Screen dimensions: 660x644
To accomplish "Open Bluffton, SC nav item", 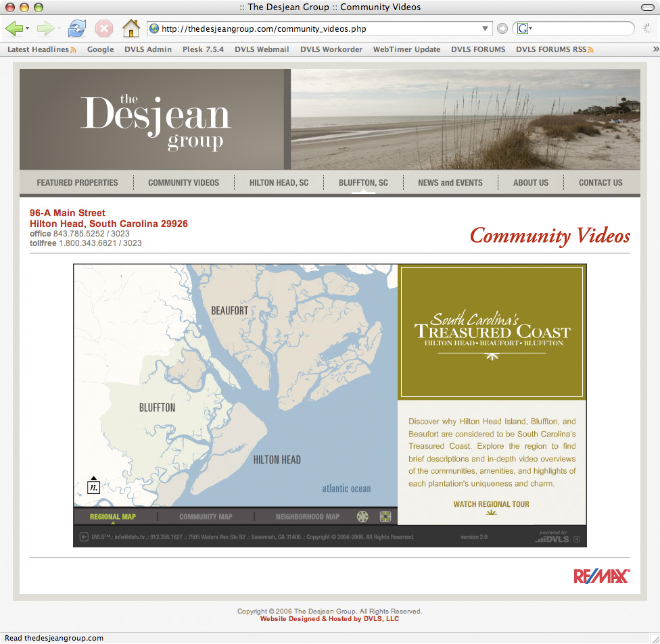I will 363,182.
